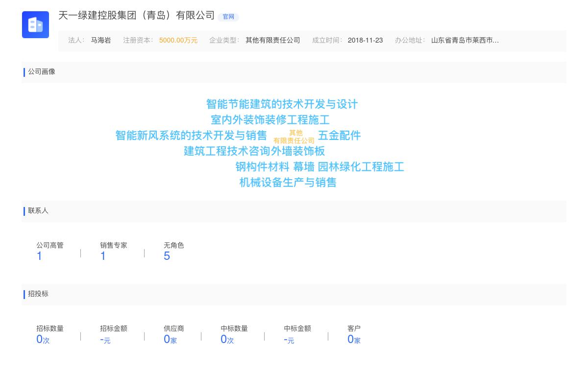Click the 公司画像 section header
The height and width of the screenshot is (368, 588).
point(41,72)
